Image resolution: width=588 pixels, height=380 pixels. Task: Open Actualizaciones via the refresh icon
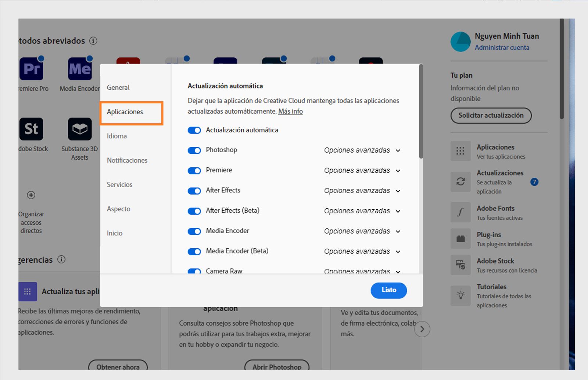(460, 182)
